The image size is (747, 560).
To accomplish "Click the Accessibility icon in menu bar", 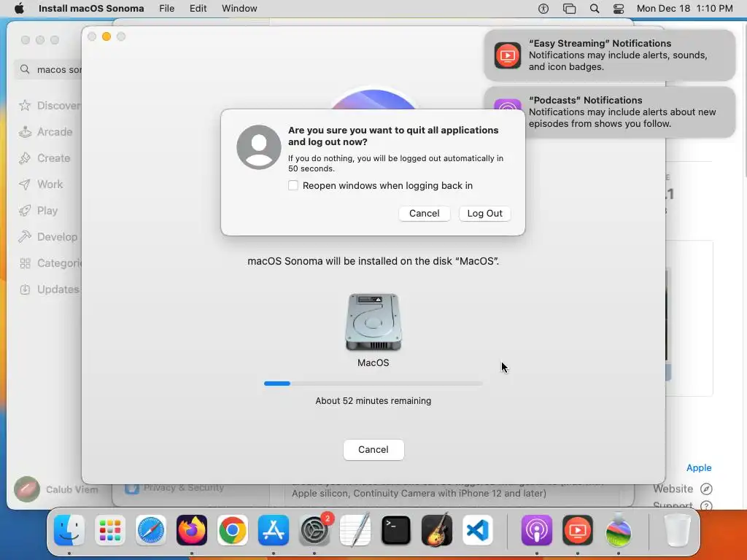I will click(x=543, y=9).
